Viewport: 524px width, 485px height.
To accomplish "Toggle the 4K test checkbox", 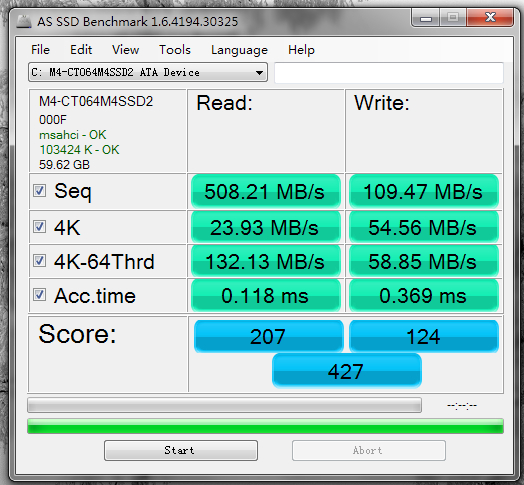I will coord(39,227).
